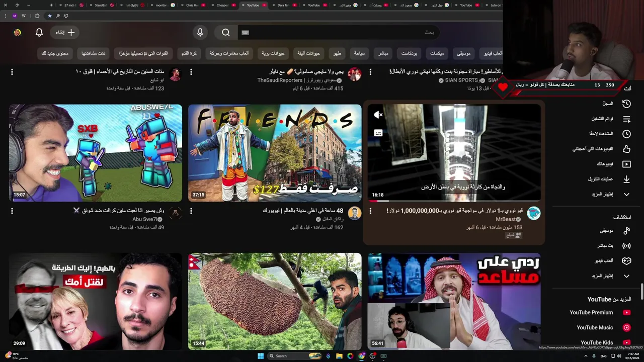
Task: Select the محتوى جديد لك chip
Action: 55,53
